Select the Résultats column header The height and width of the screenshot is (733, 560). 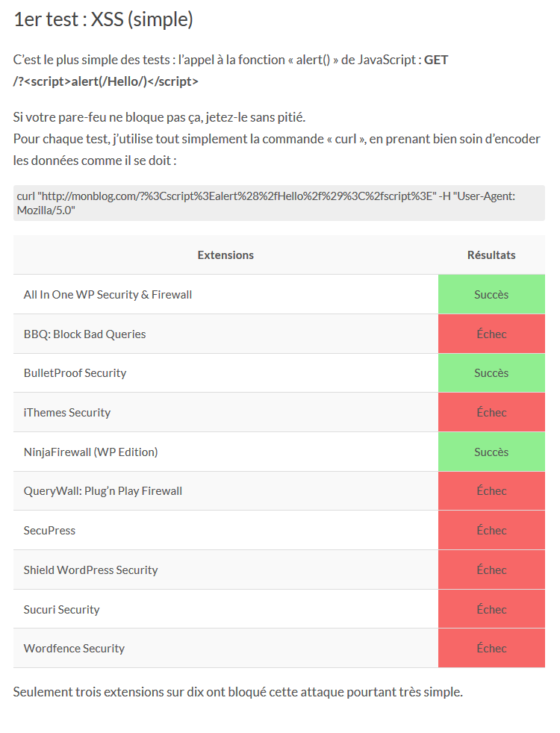pyautogui.click(x=491, y=255)
